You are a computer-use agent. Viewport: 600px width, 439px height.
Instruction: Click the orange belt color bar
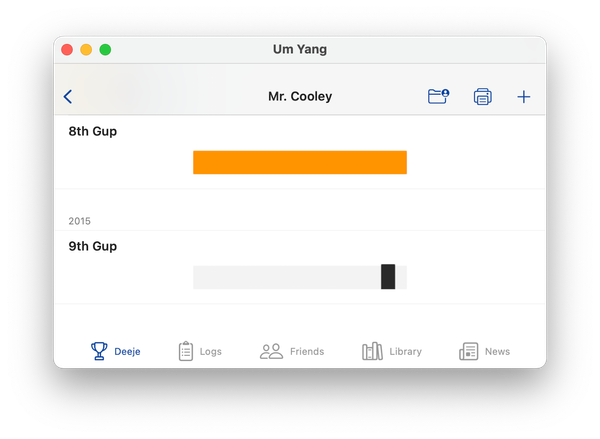tap(300, 162)
